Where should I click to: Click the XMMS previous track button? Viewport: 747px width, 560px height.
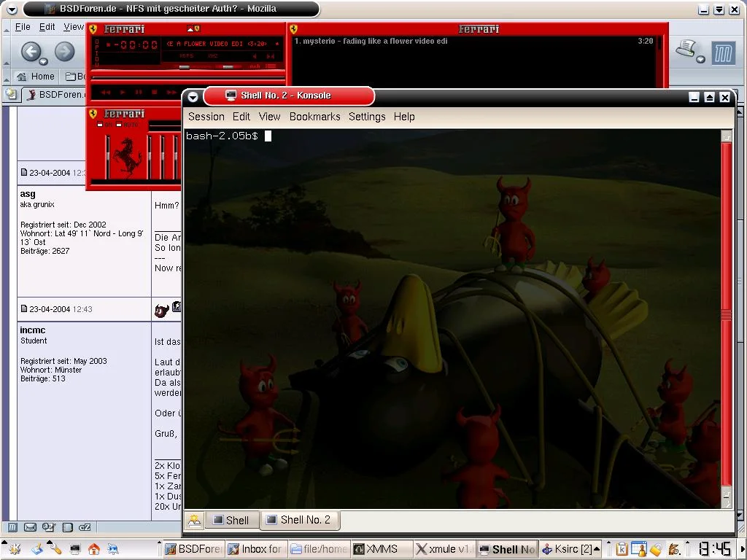[x=106, y=92]
